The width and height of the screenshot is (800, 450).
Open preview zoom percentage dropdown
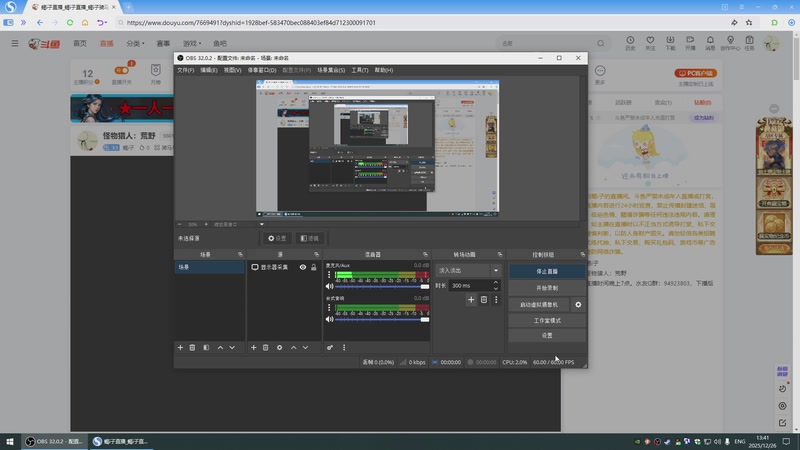tap(193, 224)
